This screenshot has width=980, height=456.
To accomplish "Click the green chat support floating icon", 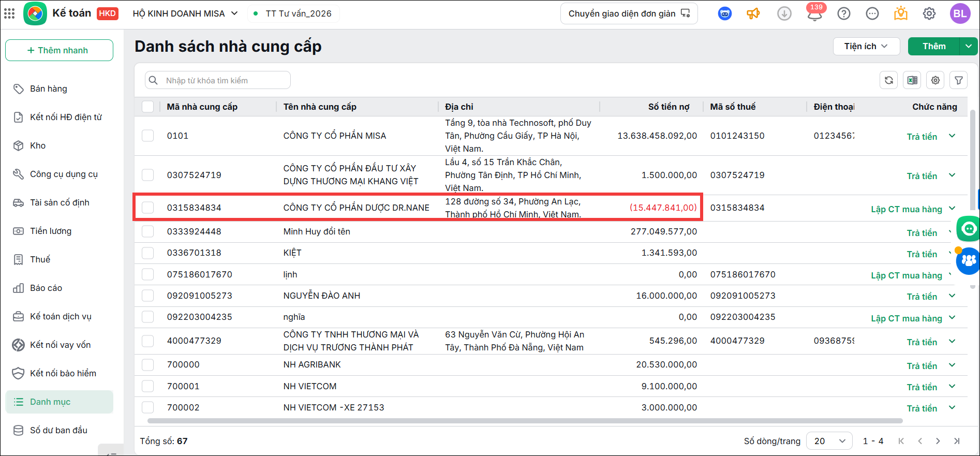I will 968,228.
